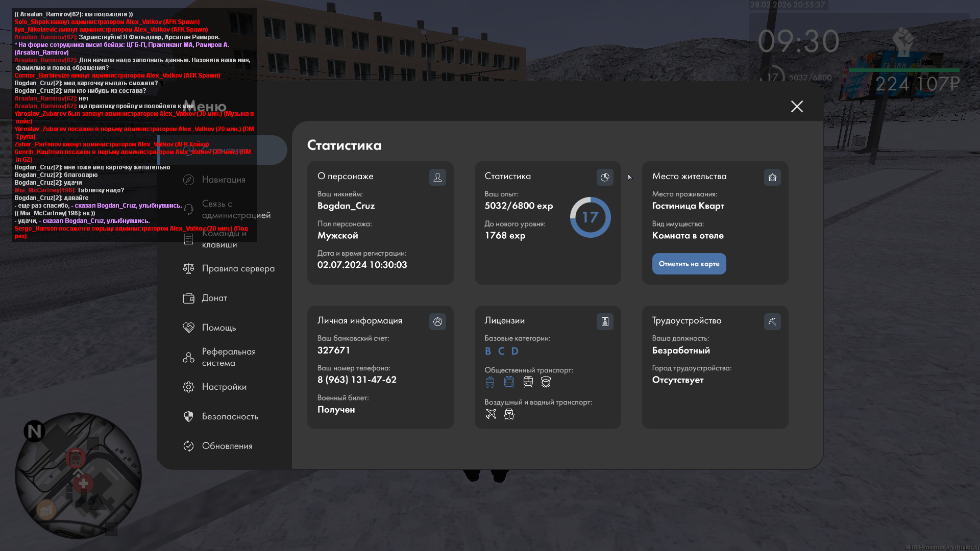Image resolution: width=980 pixels, height=551 pixels.
Task: Click the pie chart icon in Статистика card
Action: pyautogui.click(x=605, y=177)
